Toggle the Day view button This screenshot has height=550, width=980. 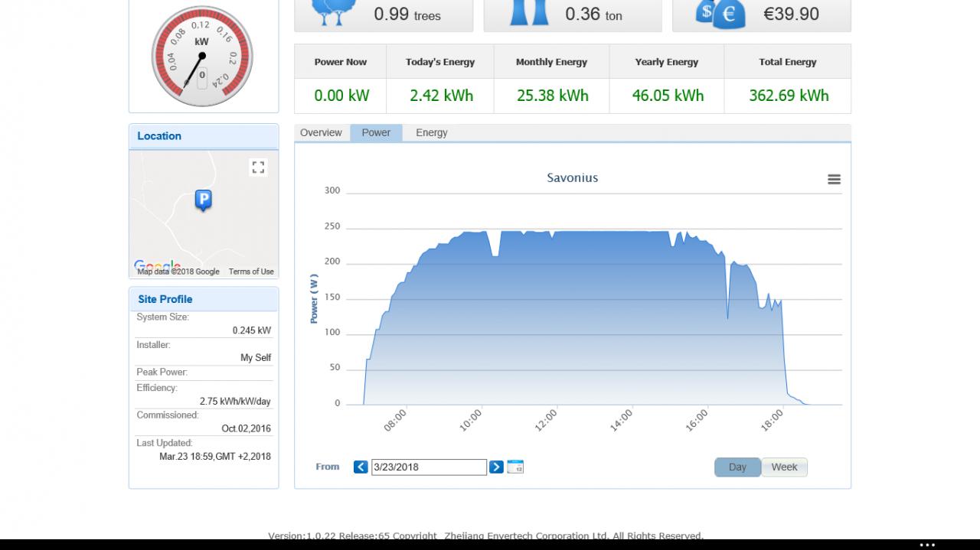(x=737, y=467)
